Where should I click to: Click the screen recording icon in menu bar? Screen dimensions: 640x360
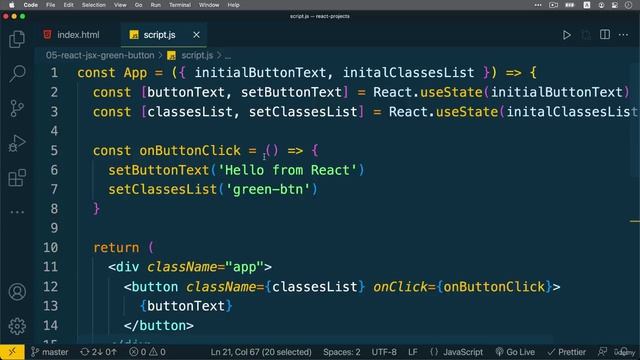tap(553, 5)
